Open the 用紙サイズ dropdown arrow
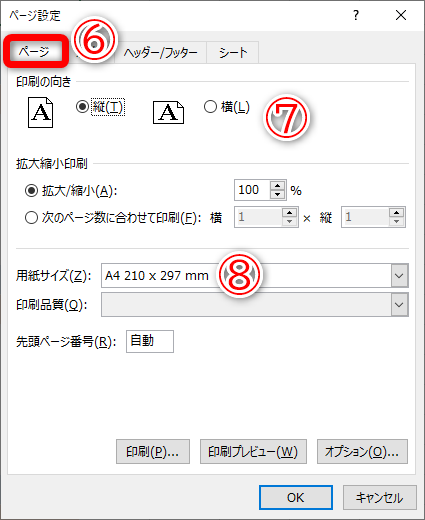 click(399, 276)
